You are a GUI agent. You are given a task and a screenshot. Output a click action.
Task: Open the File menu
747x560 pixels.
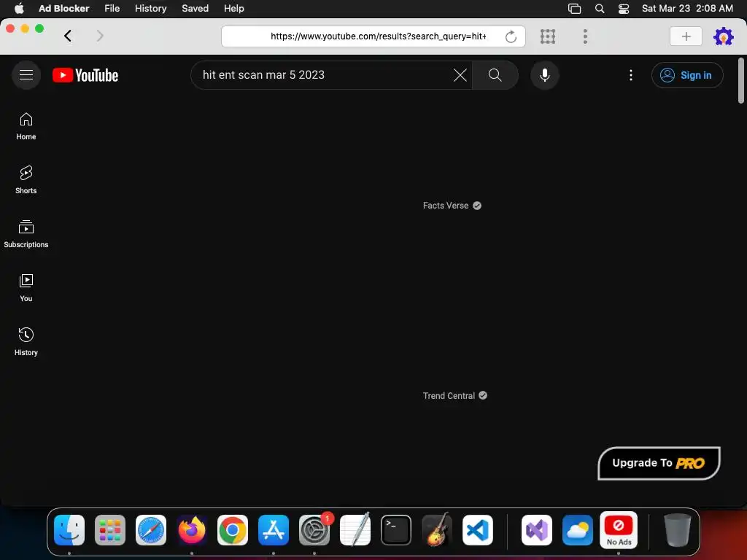[112, 9]
